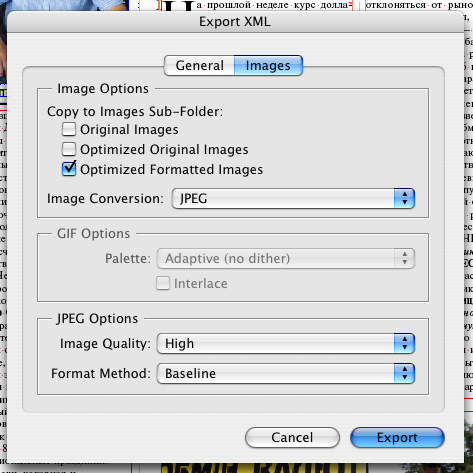Image resolution: width=473 pixels, height=473 pixels.
Task: Open the Image Conversion dropdown
Action: point(293,199)
